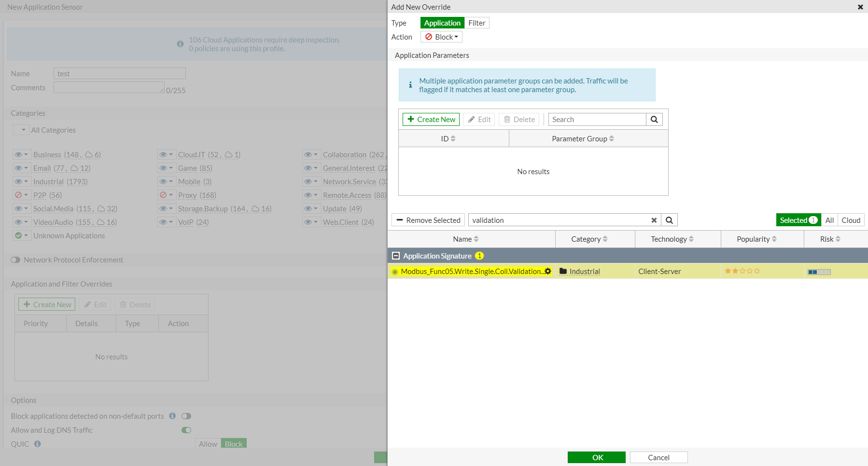Viewport: 868px width, 466px height.
Task: Click the parameter group search magnifier icon
Action: click(654, 119)
